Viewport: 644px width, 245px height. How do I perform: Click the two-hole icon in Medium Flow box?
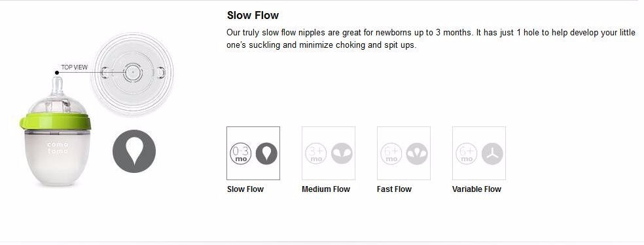point(342,154)
